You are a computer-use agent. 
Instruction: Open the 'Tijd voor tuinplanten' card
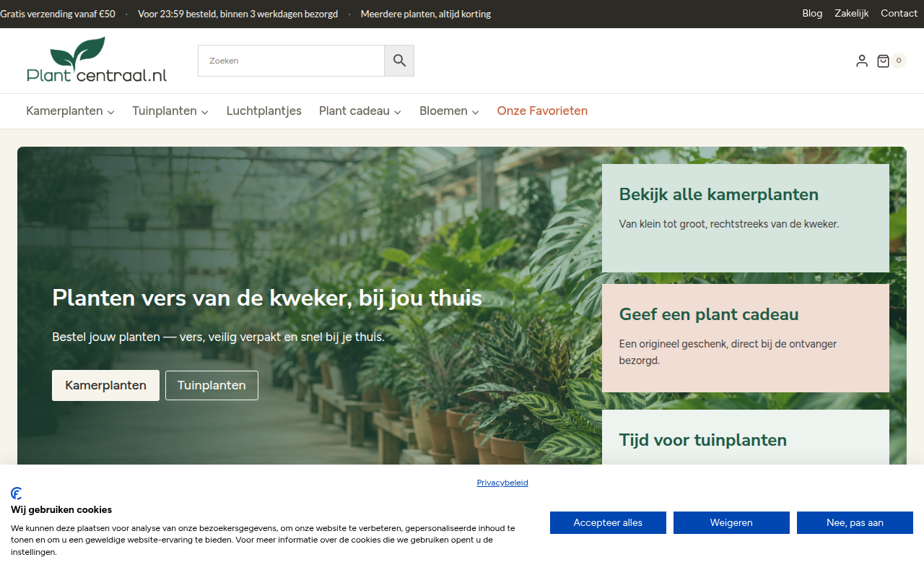pyautogui.click(x=746, y=437)
